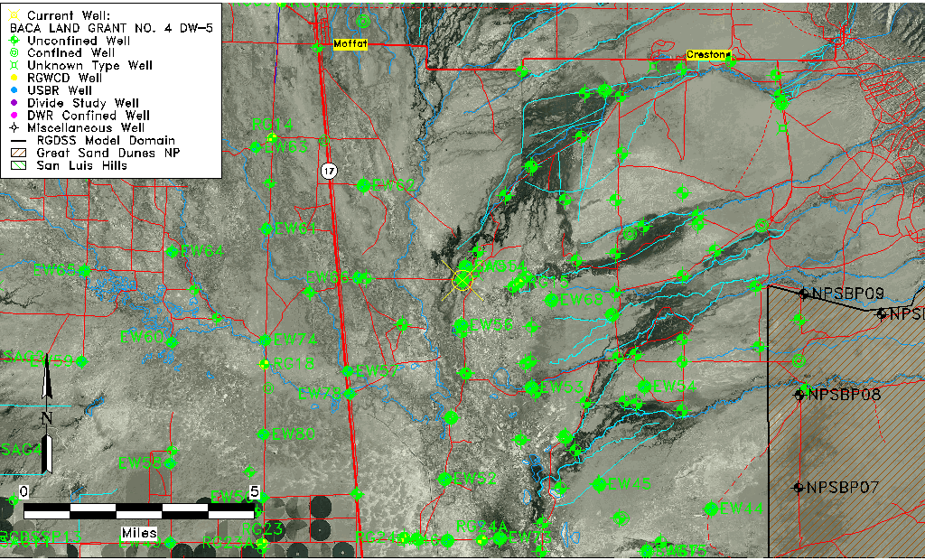
Task: Click the Great Sand Dunes NP legend swatch
Action: tap(20, 154)
